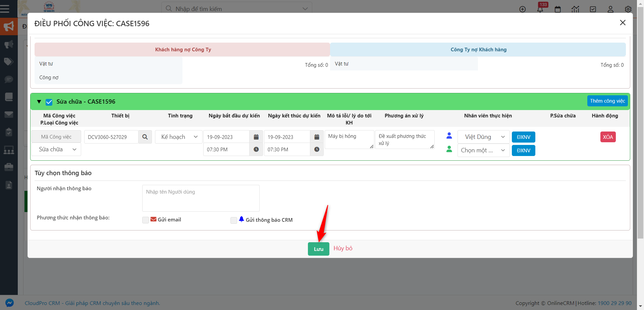The width and height of the screenshot is (644, 310).
Task: Click the CloudPro CRM footer link
Action: (92, 303)
